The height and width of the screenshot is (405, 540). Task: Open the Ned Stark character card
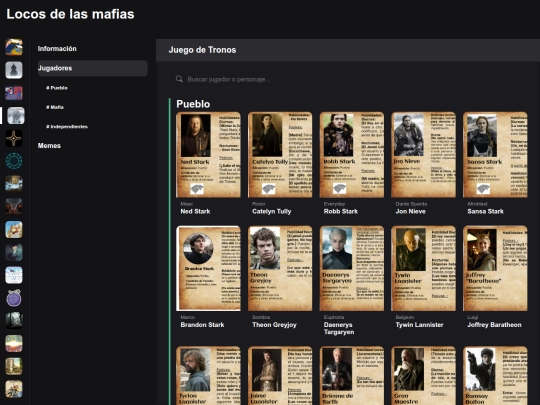click(208, 155)
